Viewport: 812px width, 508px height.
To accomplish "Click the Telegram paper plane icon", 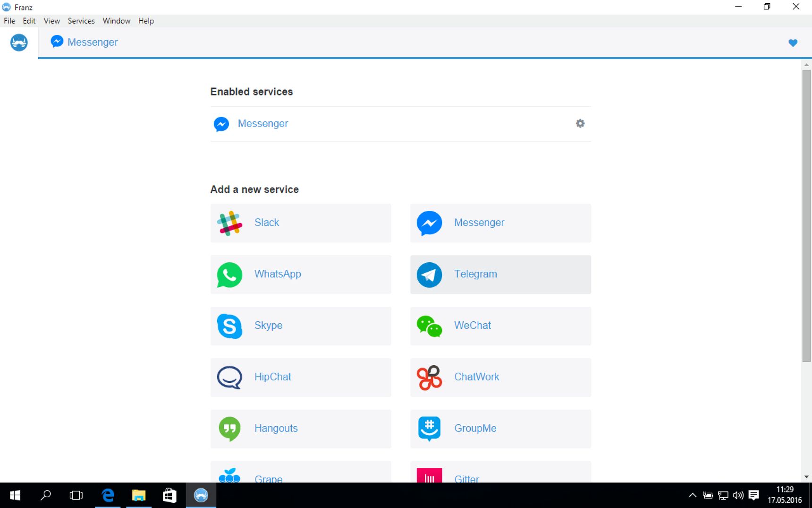I will (x=429, y=275).
